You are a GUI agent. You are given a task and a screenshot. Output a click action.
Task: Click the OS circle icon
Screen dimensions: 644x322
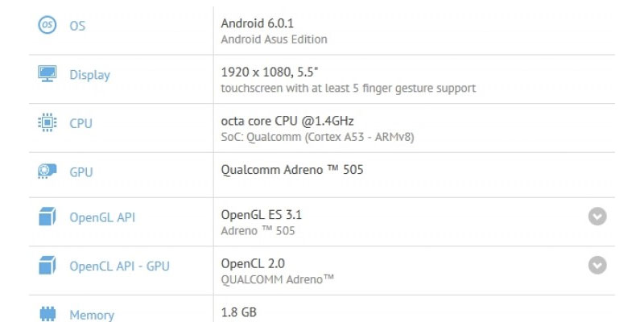[x=47, y=25]
